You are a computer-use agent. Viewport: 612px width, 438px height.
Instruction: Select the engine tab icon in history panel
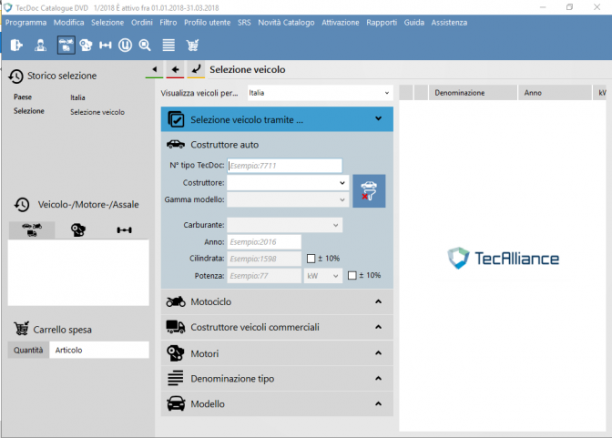tap(78, 230)
